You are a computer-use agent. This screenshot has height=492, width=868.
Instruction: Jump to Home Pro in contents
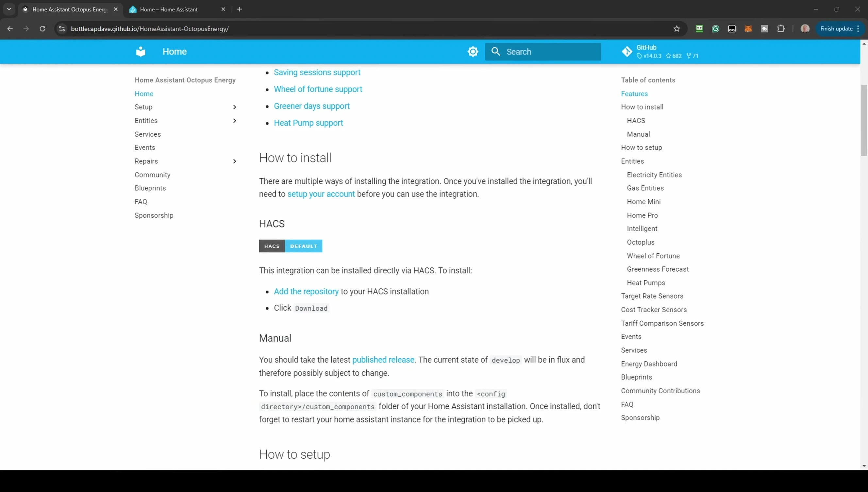point(642,215)
